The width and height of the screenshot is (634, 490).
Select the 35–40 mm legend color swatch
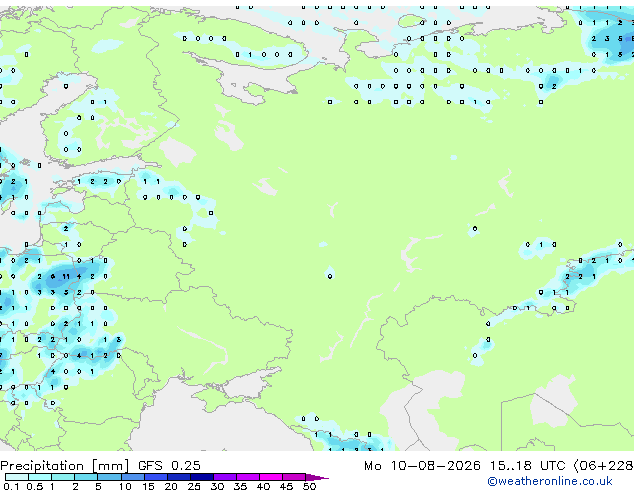pos(248,477)
